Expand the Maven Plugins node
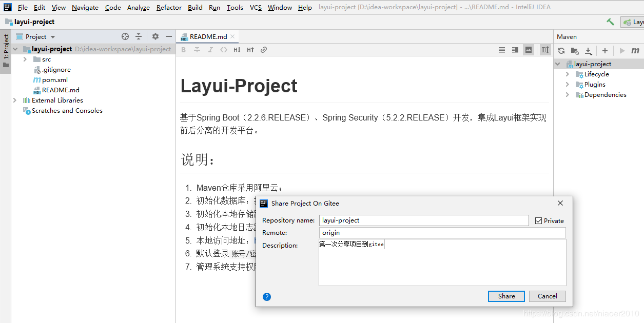The width and height of the screenshot is (644, 323). click(x=568, y=85)
